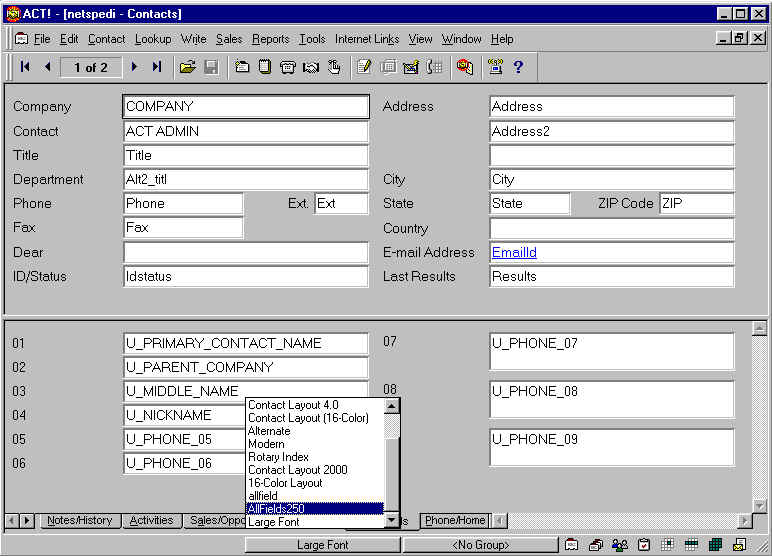Screen dimensions: 772x556
Task: Open the File menu
Action: (x=42, y=39)
